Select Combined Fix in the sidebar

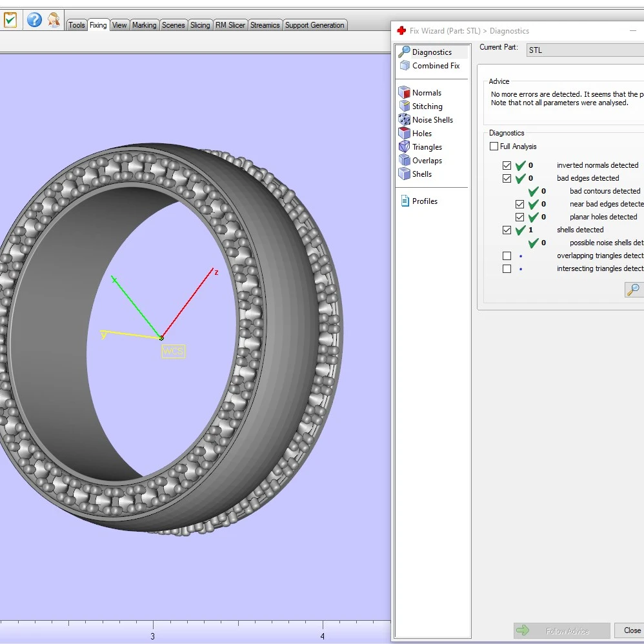(436, 65)
